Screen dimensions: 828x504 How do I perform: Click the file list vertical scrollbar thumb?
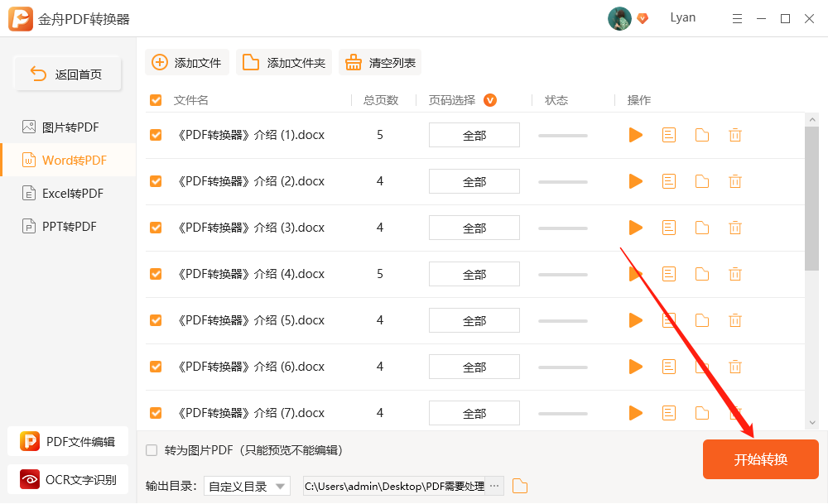pos(812,199)
